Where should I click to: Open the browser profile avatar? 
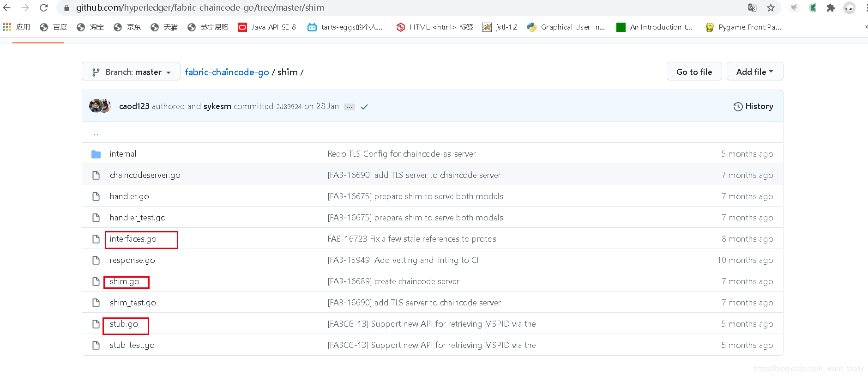[849, 8]
